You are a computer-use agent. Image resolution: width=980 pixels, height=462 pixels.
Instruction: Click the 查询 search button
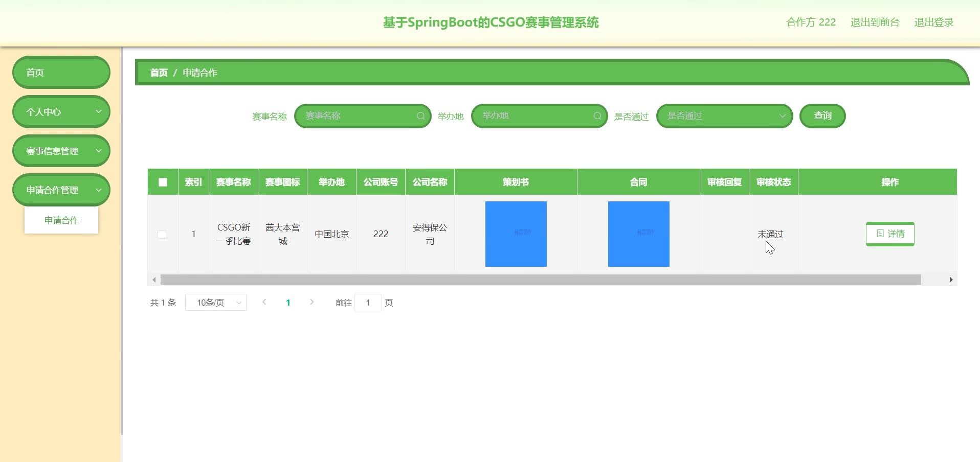[x=822, y=116]
